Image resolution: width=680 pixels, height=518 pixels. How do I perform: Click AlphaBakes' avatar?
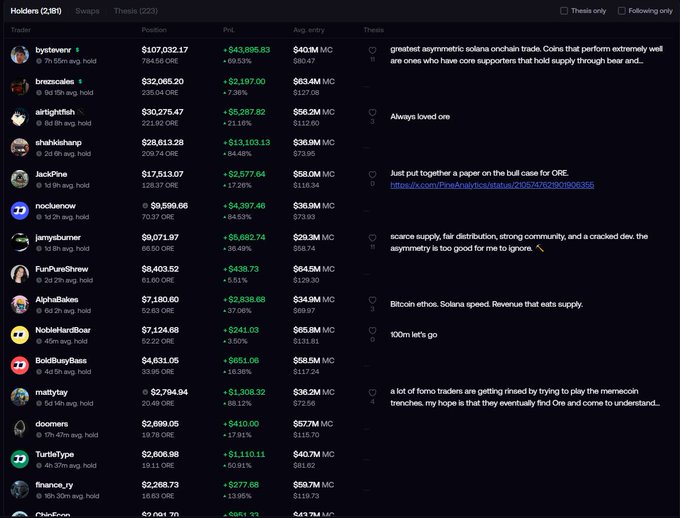[20, 305]
